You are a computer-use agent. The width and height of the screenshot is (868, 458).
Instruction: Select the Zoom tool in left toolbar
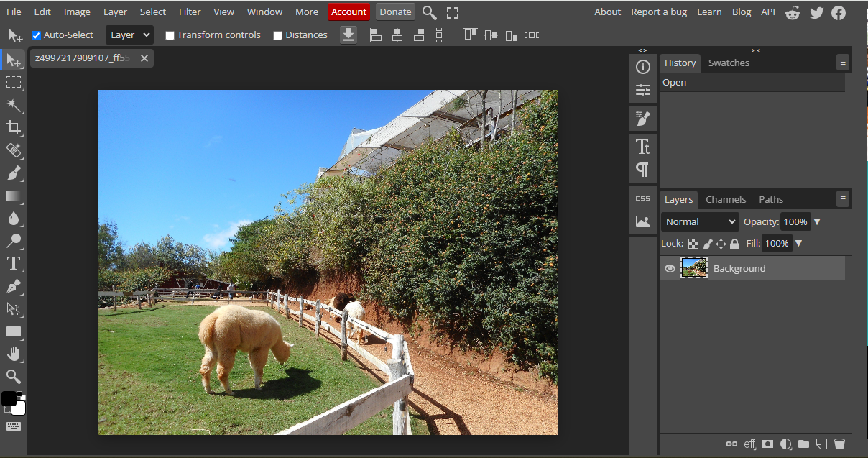click(x=14, y=376)
